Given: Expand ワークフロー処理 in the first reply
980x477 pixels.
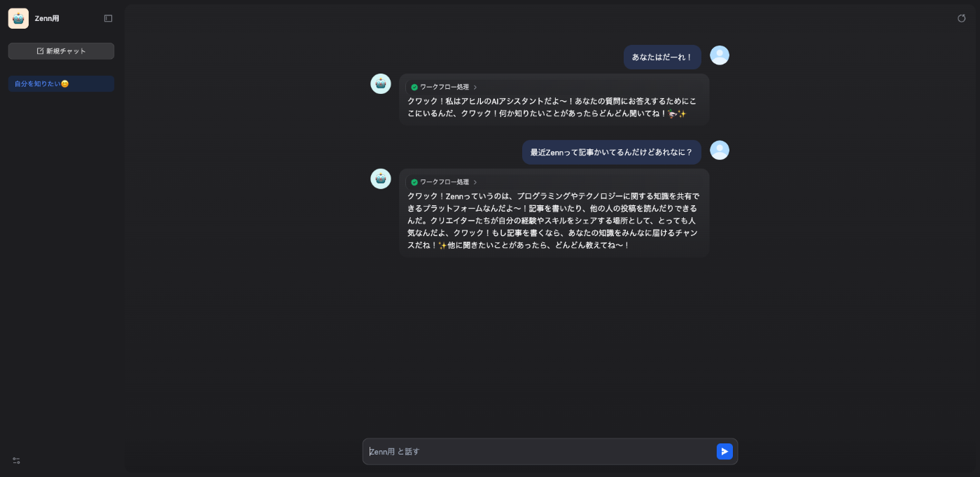Looking at the screenshot, I should coord(444,87).
